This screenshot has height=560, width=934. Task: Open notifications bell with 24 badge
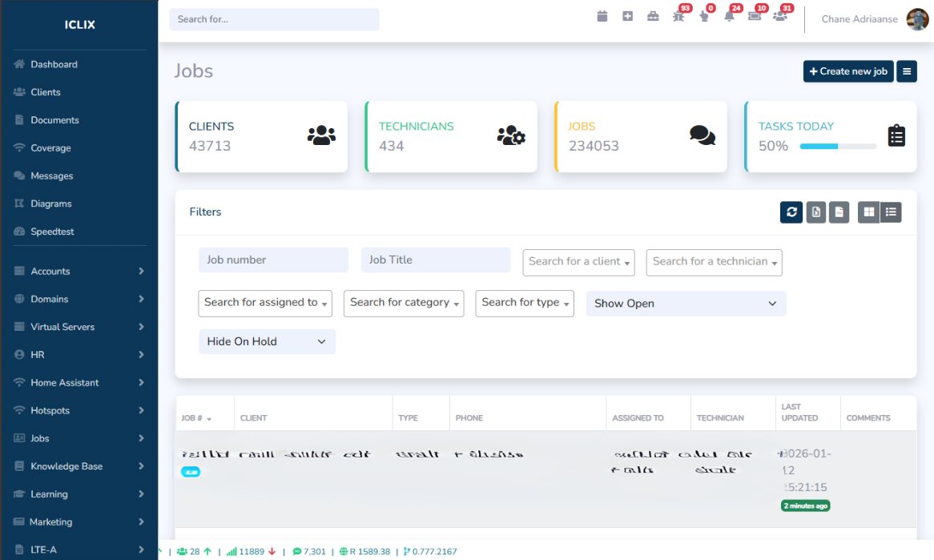(729, 16)
